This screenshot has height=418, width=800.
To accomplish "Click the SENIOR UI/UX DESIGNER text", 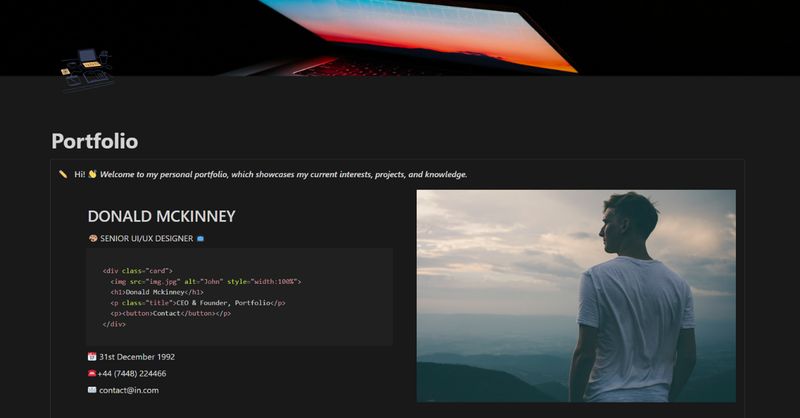I will pos(146,238).
